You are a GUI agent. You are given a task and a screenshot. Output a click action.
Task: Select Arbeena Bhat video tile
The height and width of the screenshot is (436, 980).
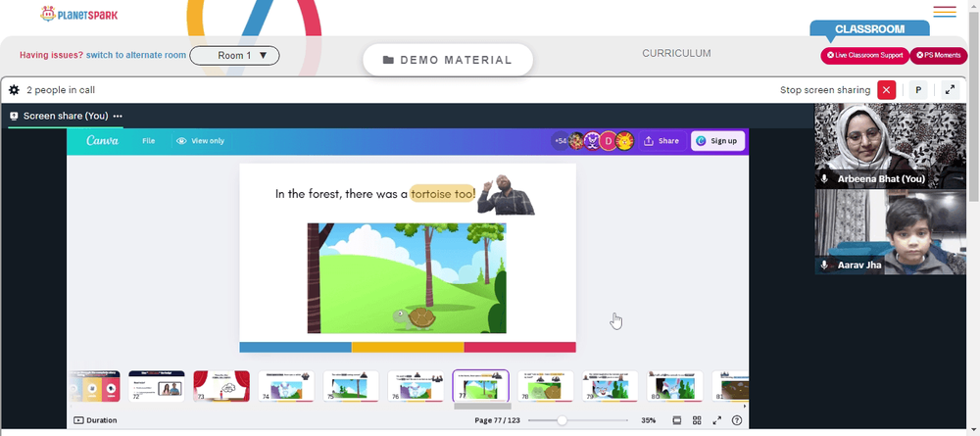coord(890,146)
